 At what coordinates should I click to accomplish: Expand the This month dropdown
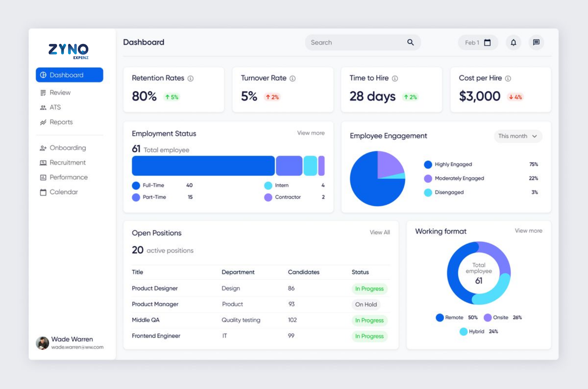518,136
